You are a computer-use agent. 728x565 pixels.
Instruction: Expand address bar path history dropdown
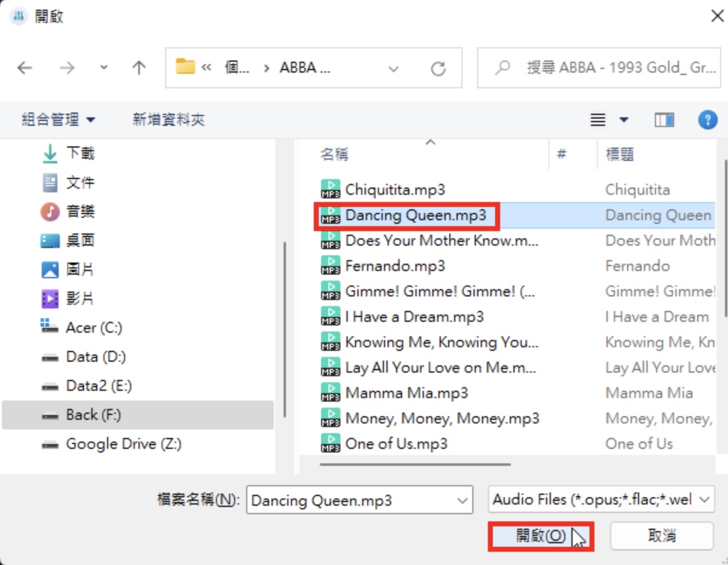tap(394, 68)
